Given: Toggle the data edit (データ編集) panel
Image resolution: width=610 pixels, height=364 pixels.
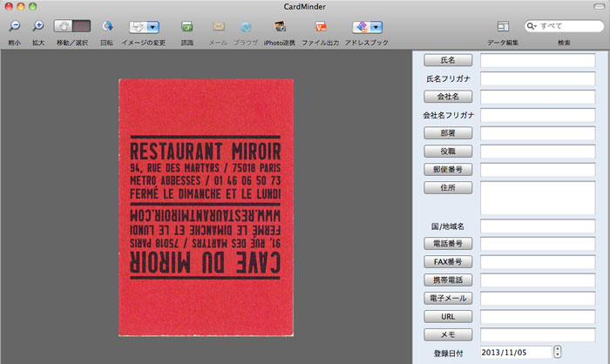Looking at the screenshot, I should pos(503,26).
